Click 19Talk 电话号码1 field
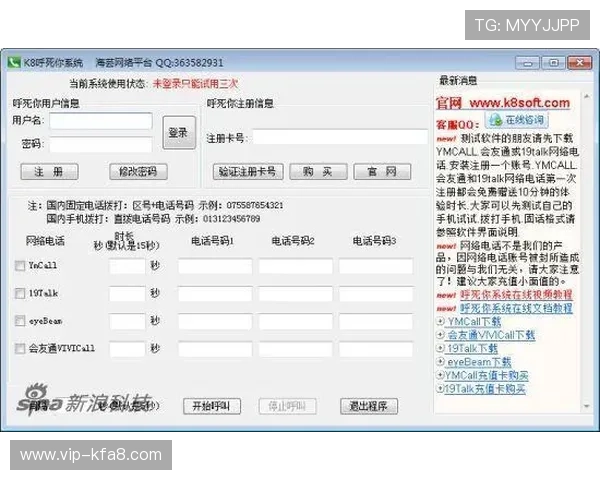The image size is (600, 480). (x=215, y=294)
